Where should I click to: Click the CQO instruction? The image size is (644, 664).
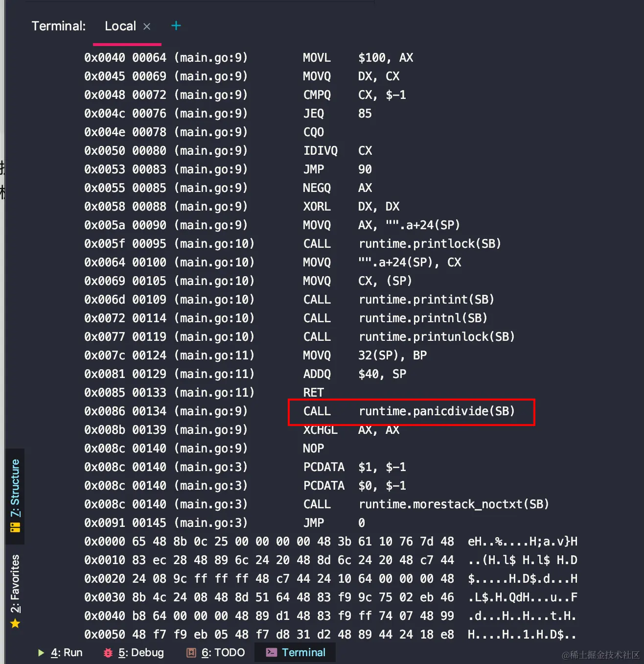tap(314, 132)
